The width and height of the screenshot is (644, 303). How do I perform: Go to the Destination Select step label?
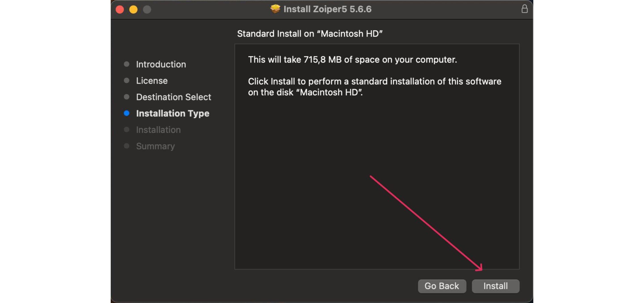174,97
